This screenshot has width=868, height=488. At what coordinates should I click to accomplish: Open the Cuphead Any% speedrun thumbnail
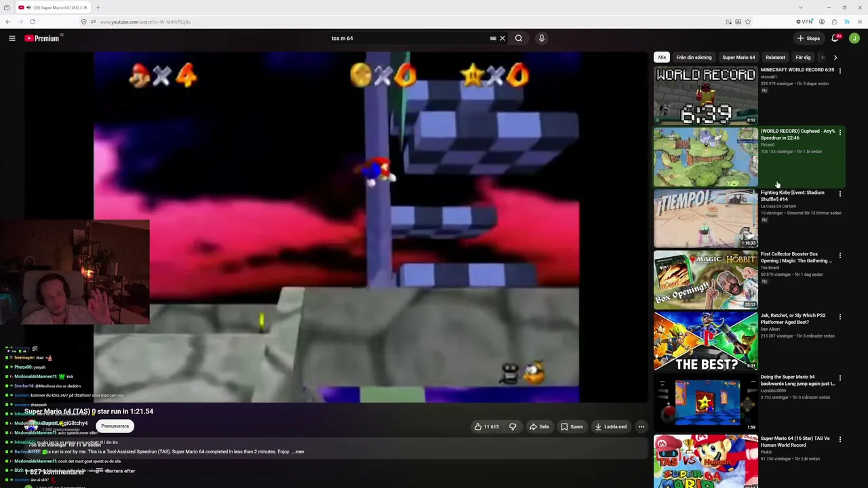pyautogui.click(x=705, y=157)
